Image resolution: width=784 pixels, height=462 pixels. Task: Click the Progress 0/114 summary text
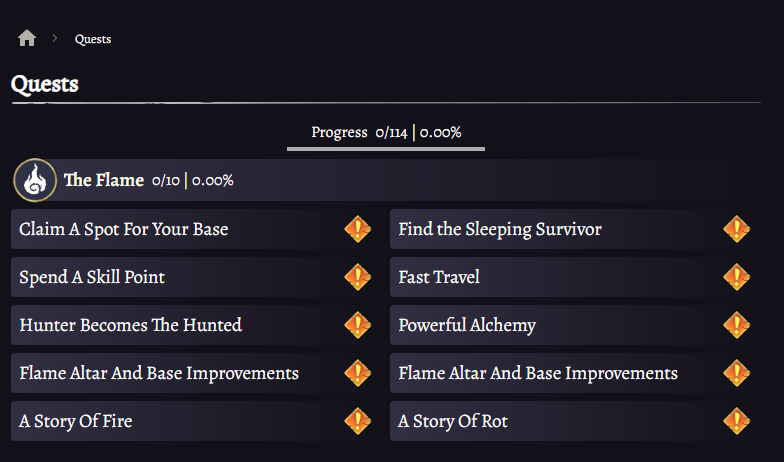[x=386, y=132]
